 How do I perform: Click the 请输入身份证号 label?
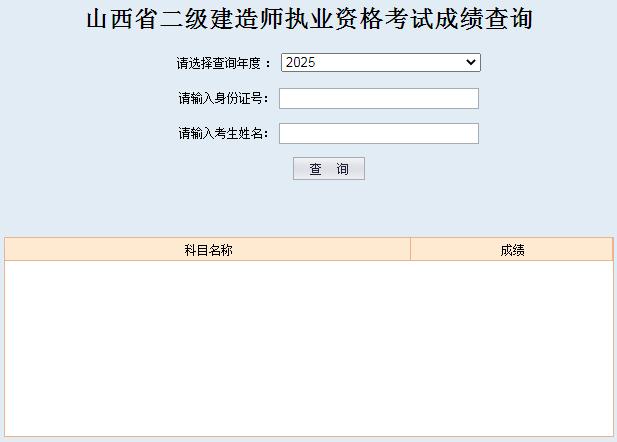click(223, 98)
